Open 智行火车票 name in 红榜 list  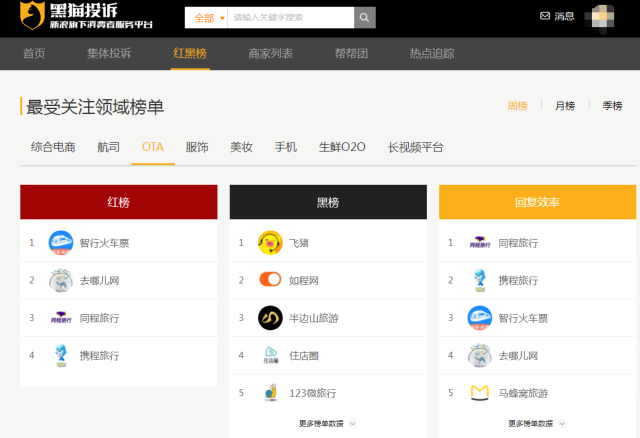point(104,243)
